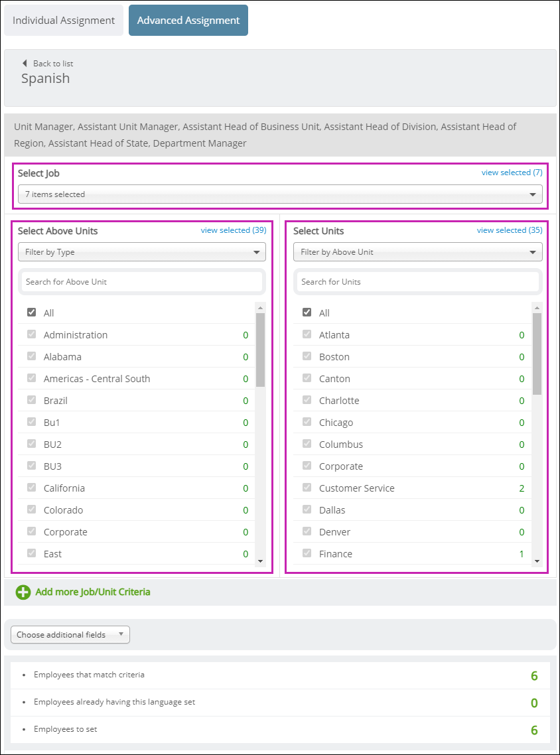This screenshot has height=755, width=560.
Task: Click the Select Above Units heading
Action: pos(58,231)
